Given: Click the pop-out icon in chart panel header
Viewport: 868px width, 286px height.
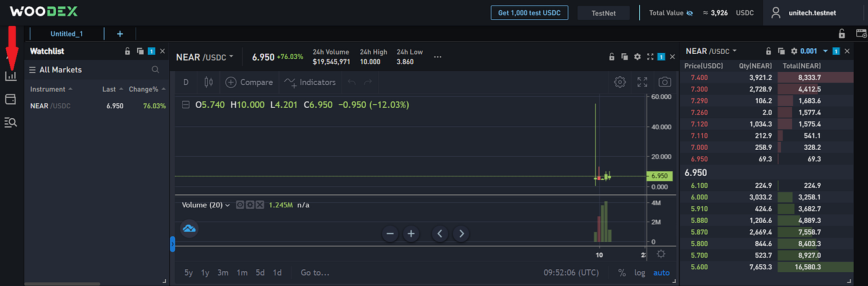Looking at the screenshot, I should (624, 57).
